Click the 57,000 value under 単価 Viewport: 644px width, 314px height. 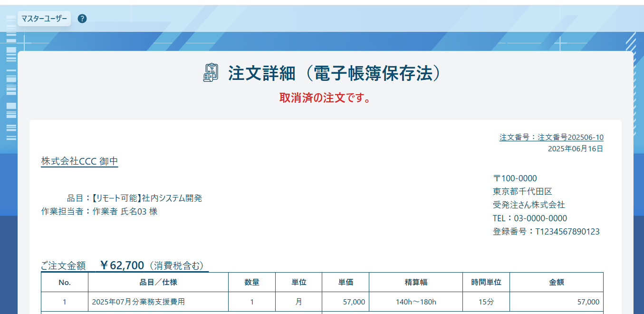pos(346,302)
